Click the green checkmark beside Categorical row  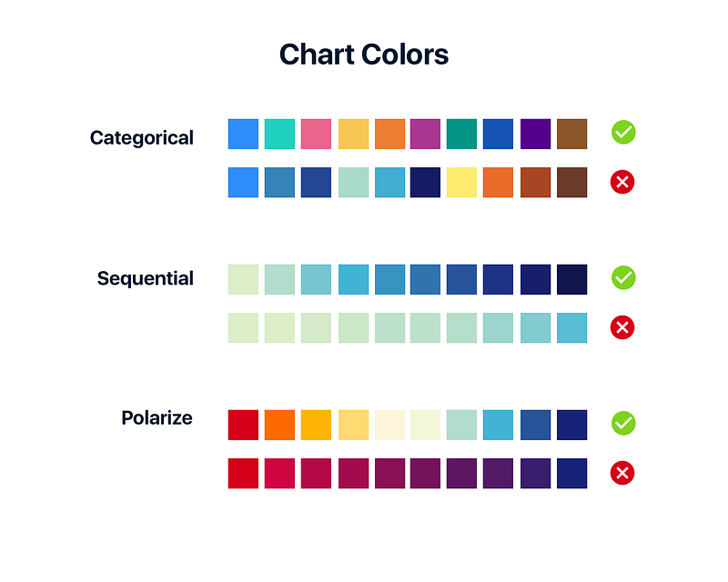click(x=623, y=132)
